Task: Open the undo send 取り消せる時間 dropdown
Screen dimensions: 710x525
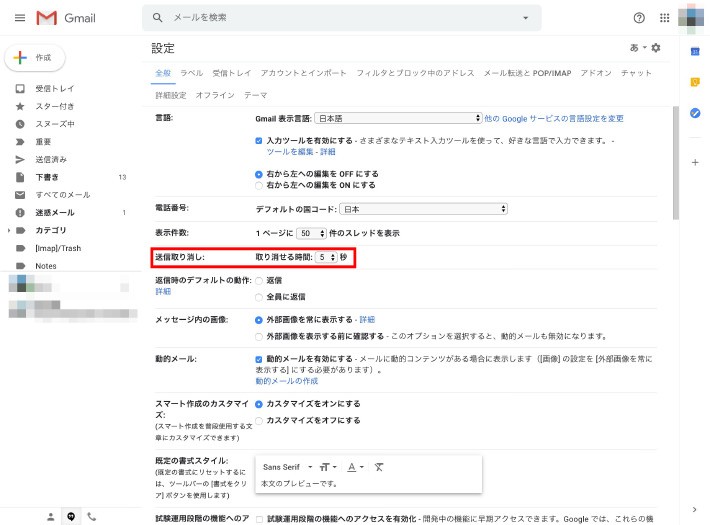Action: 326,257
